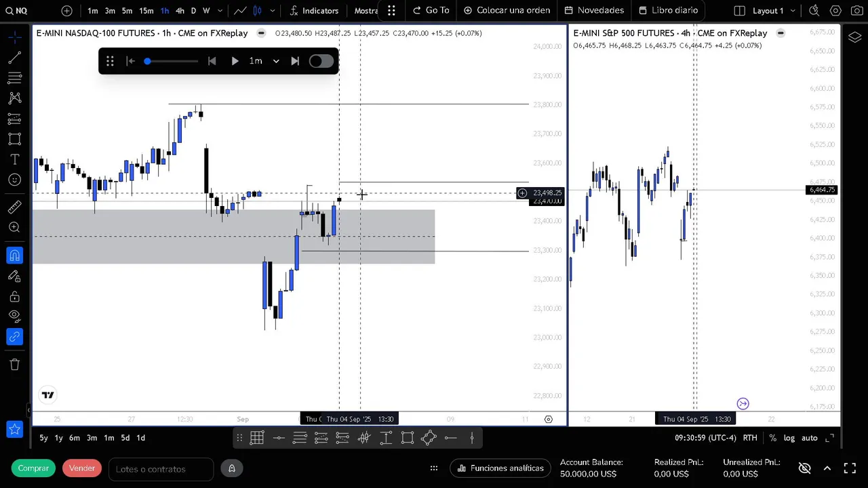Jump replay to start
868x488 pixels.
[130, 61]
